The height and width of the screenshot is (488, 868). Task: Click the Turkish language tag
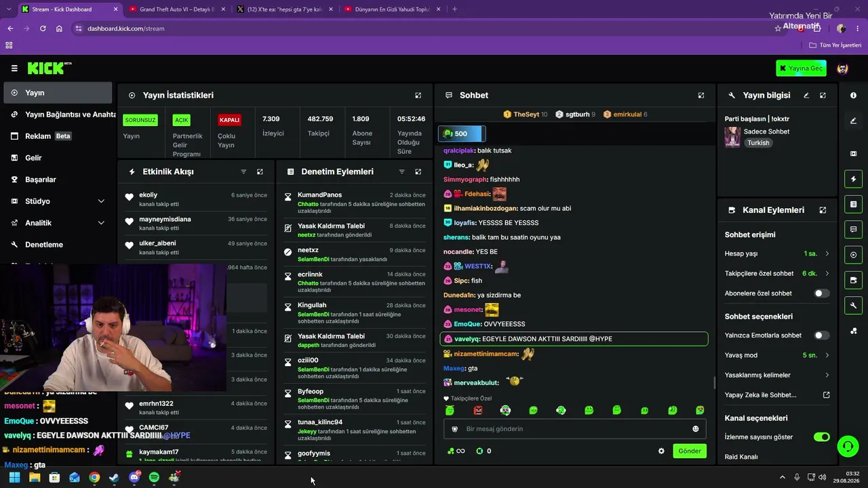pos(758,143)
